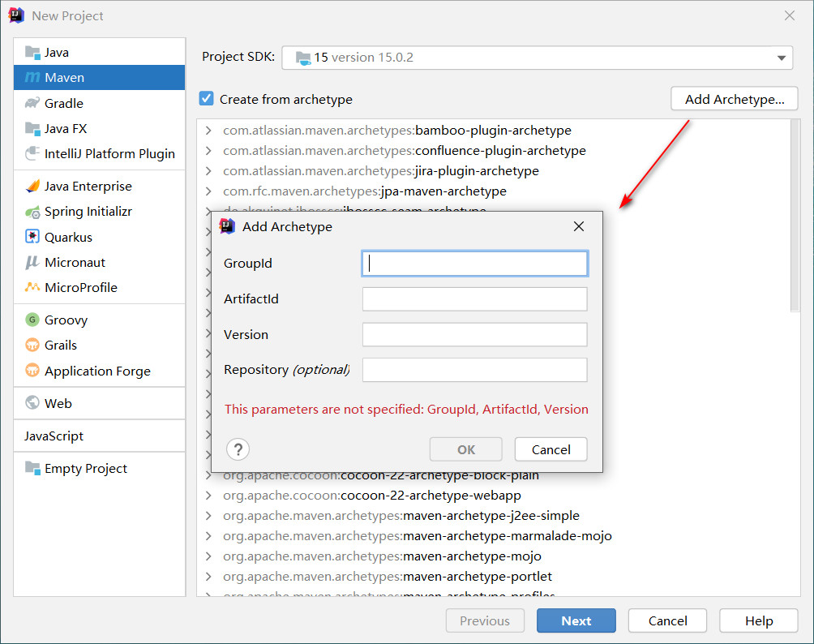Expand the bamboo-plugin-archetype tree node
Screen dimensions: 814x644
[208, 131]
